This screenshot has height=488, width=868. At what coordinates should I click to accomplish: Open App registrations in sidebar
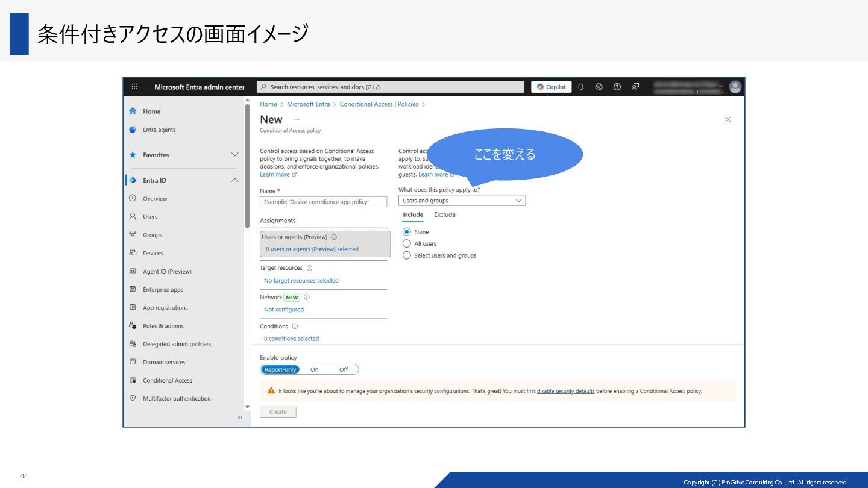coord(165,308)
